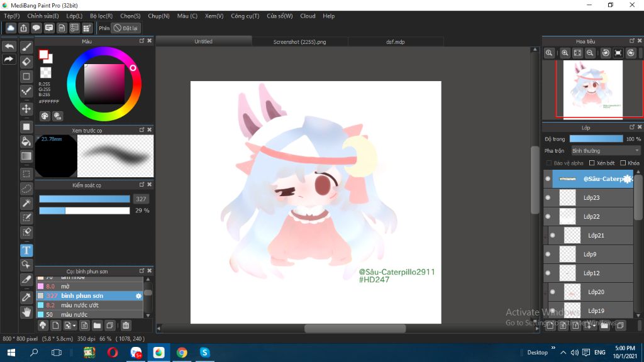Image resolution: width=644 pixels, height=362 pixels.
Task: Select the Bucket fill tool
Action: (26, 141)
